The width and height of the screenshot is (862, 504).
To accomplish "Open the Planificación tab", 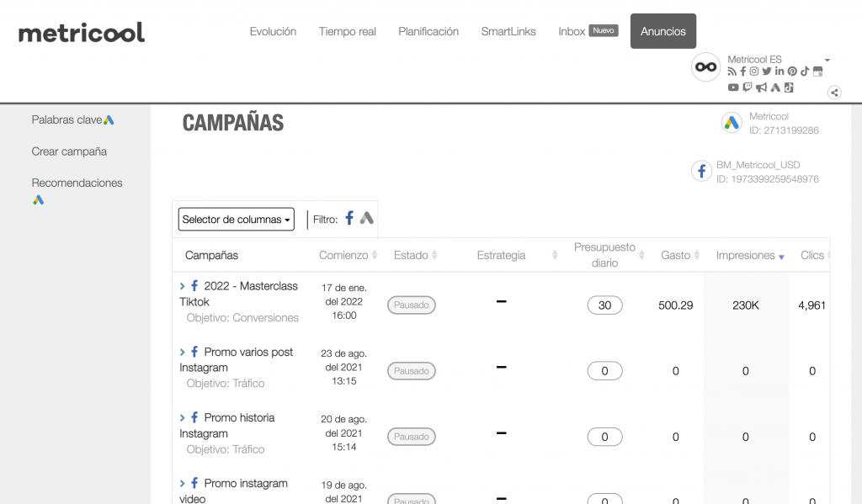I will (428, 31).
